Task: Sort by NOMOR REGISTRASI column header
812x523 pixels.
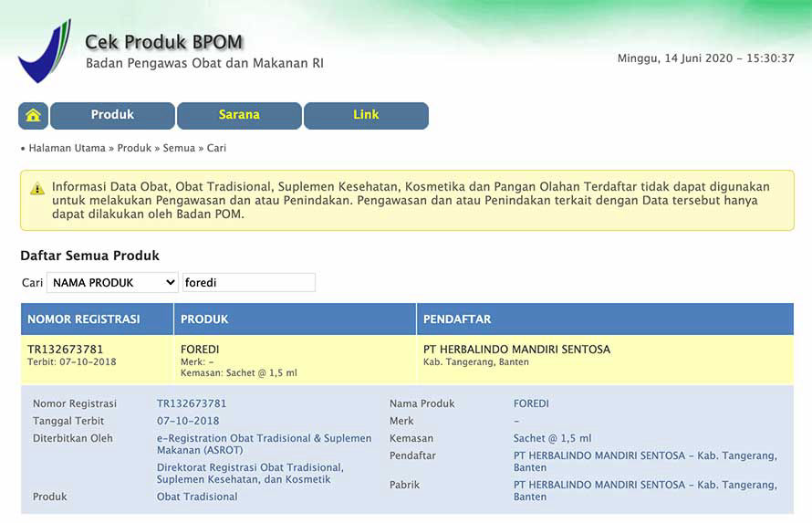Action: (84, 319)
